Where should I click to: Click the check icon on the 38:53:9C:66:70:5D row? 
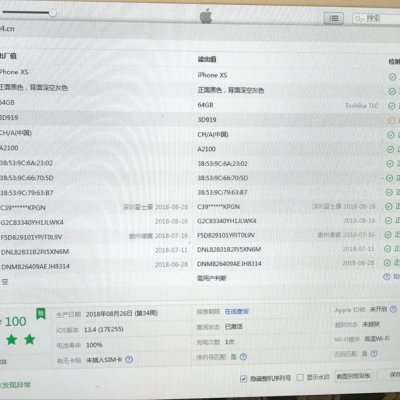[x=389, y=178]
